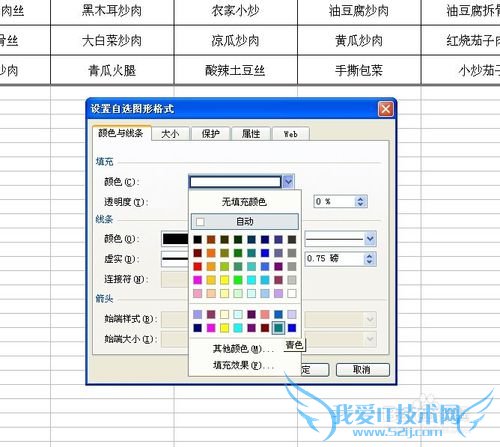This screenshot has height=447, width=500.
Task: Select cell 黑木耳炒肉
Action: click(112, 11)
